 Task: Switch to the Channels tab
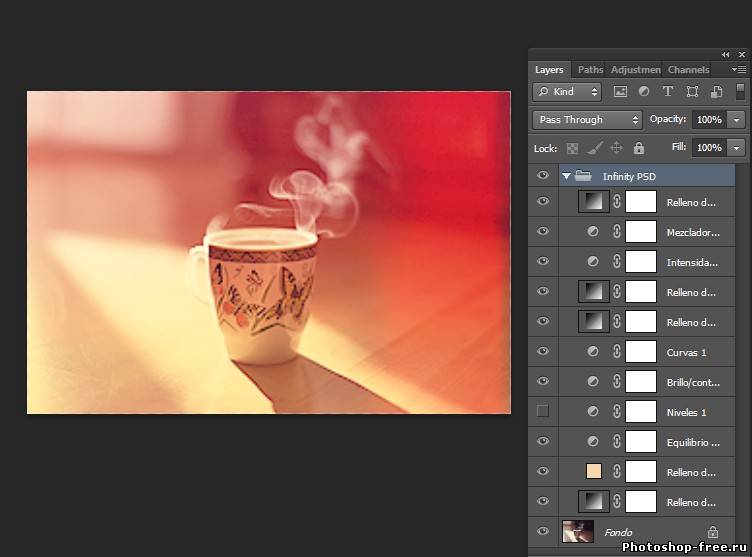tap(688, 70)
